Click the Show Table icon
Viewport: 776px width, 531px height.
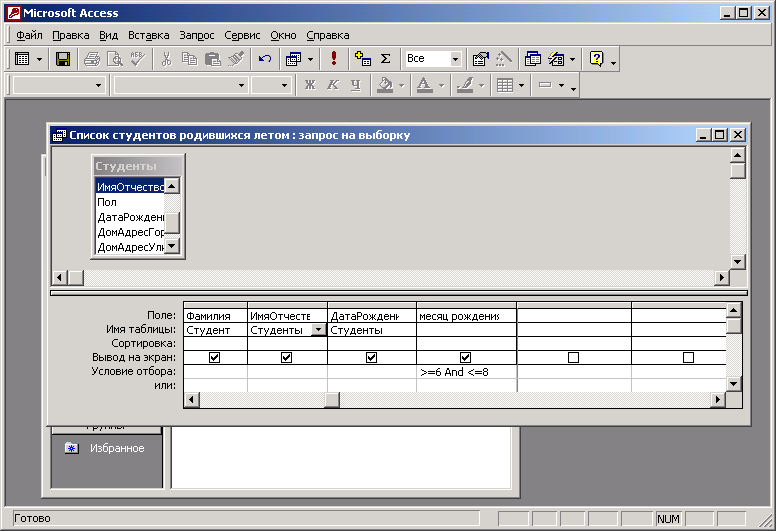point(363,59)
